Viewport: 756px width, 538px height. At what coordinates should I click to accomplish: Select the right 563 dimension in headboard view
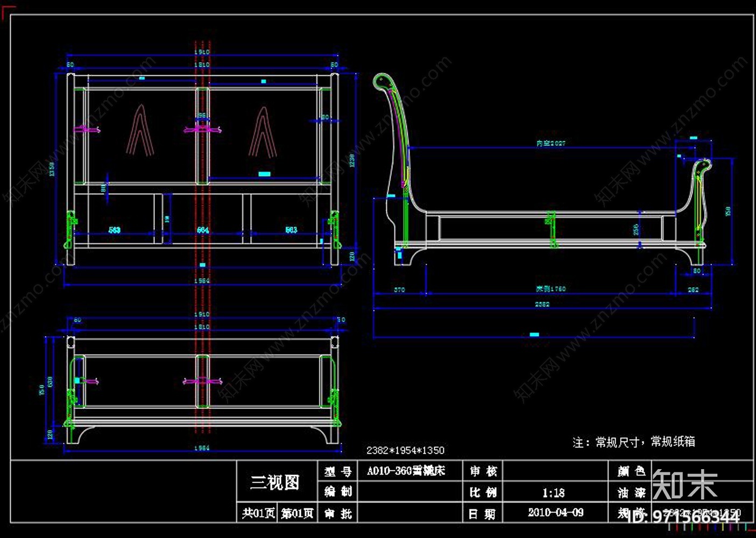[291, 230]
